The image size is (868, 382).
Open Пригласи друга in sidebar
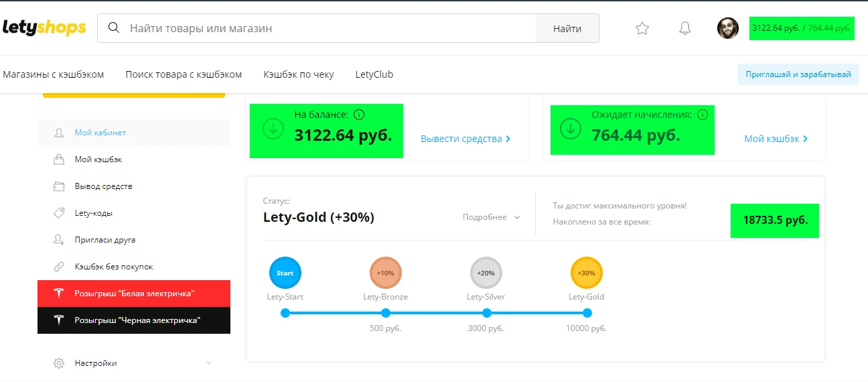[x=134, y=240]
